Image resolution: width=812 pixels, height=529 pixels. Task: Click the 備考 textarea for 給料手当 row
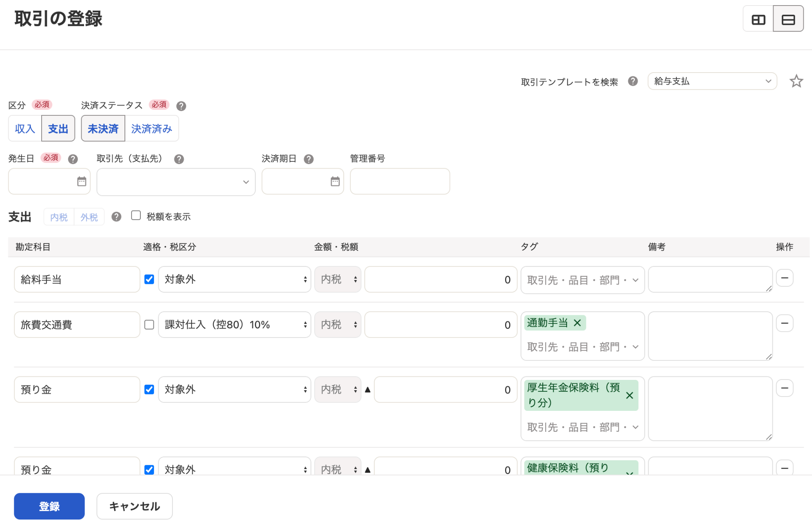point(710,279)
